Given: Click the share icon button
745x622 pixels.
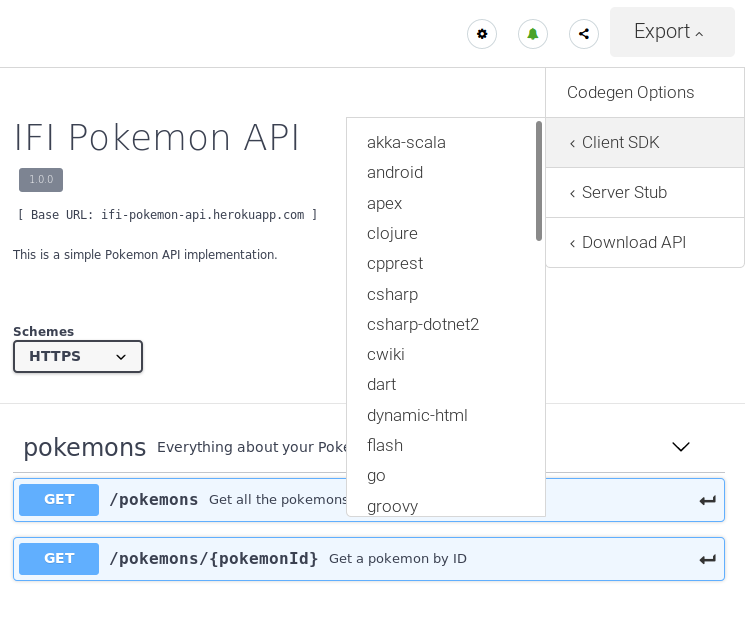Looking at the screenshot, I should (x=584, y=33).
